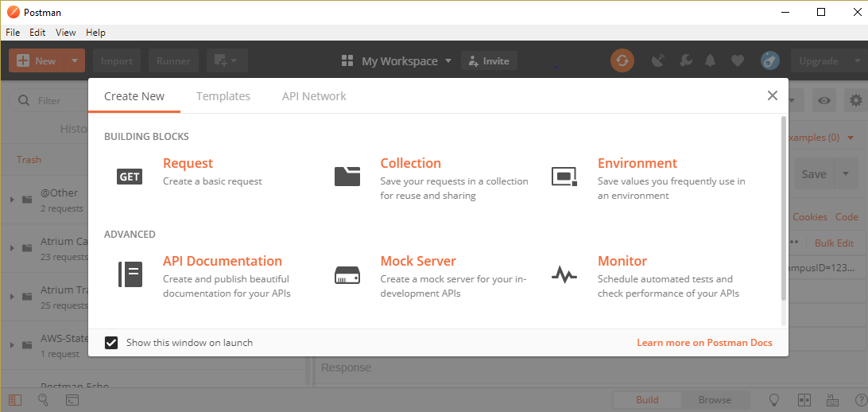The image size is (868, 412).
Task: Switch to the API Network tab
Action: coord(314,96)
